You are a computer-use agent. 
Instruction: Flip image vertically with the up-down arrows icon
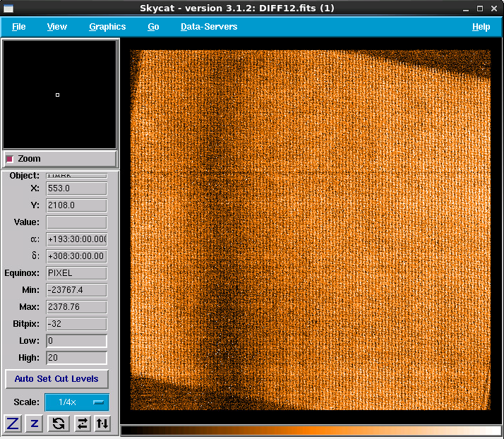click(x=103, y=423)
